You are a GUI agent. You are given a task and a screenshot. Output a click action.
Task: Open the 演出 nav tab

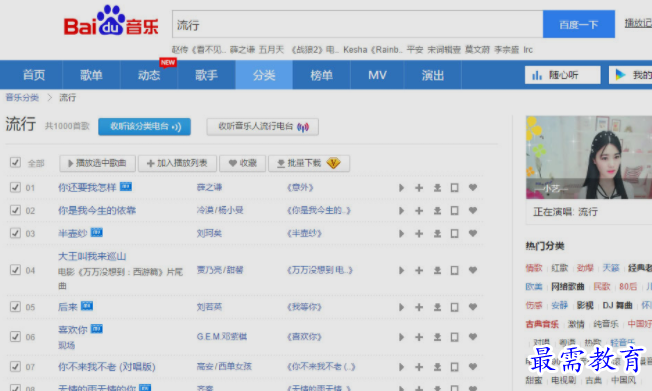tap(433, 75)
